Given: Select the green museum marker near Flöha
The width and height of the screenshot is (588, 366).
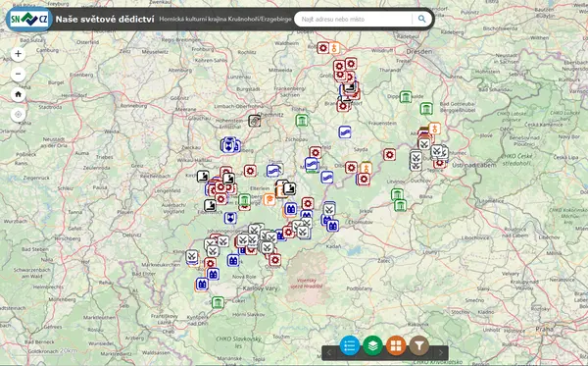Looking at the screenshot, I should tap(302, 121).
